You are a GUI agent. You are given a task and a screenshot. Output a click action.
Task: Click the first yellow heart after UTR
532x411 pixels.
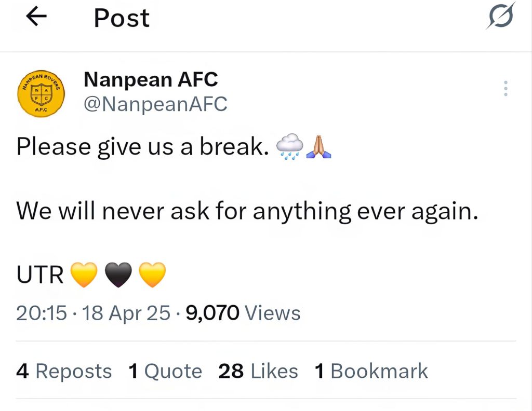(x=84, y=275)
